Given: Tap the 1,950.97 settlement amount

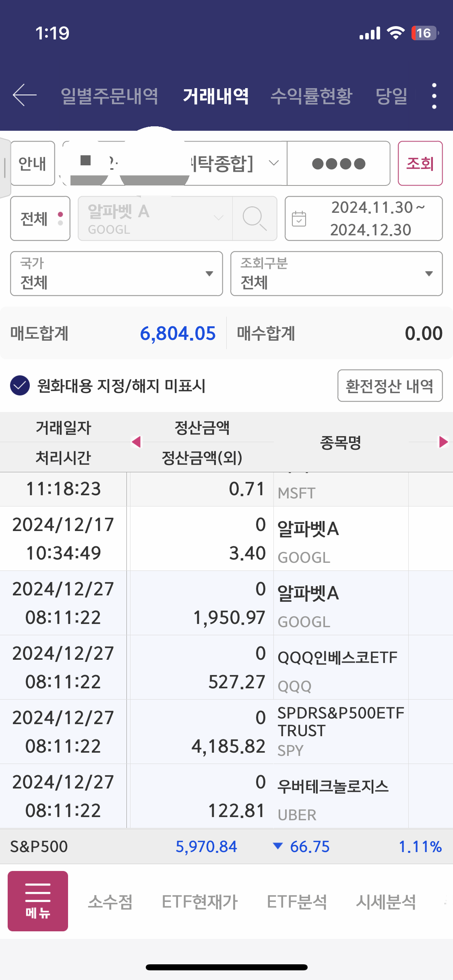Looking at the screenshot, I should point(229,618).
